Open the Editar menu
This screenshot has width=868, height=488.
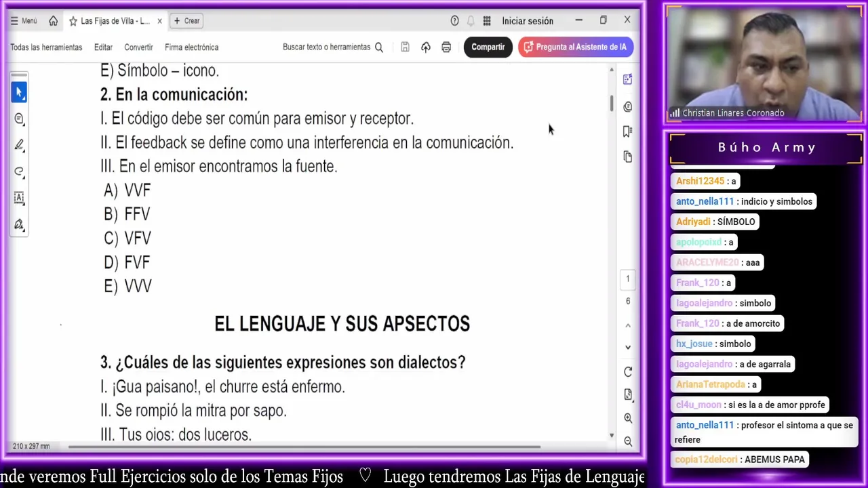click(x=103, y=47)
